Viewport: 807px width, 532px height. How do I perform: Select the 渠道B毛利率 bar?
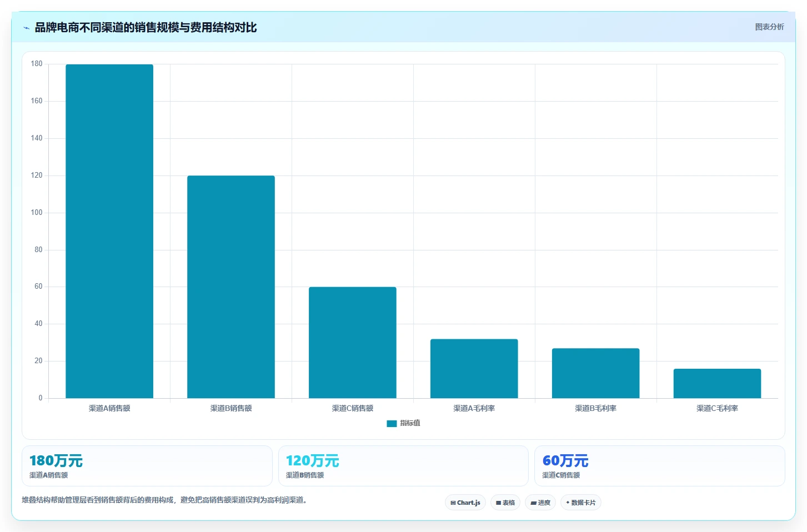click(596, 373)
